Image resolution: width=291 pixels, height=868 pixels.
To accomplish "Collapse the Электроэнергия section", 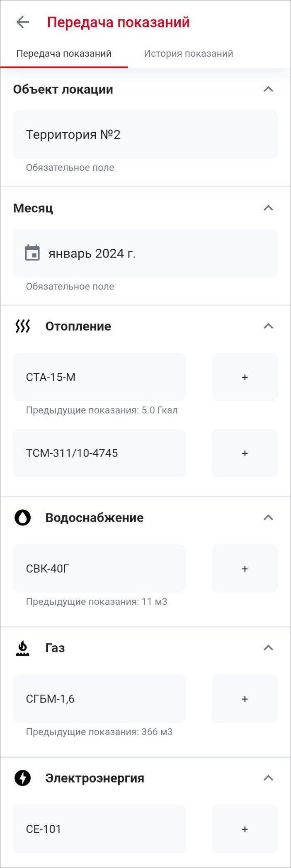I will (x=268, y=778).
